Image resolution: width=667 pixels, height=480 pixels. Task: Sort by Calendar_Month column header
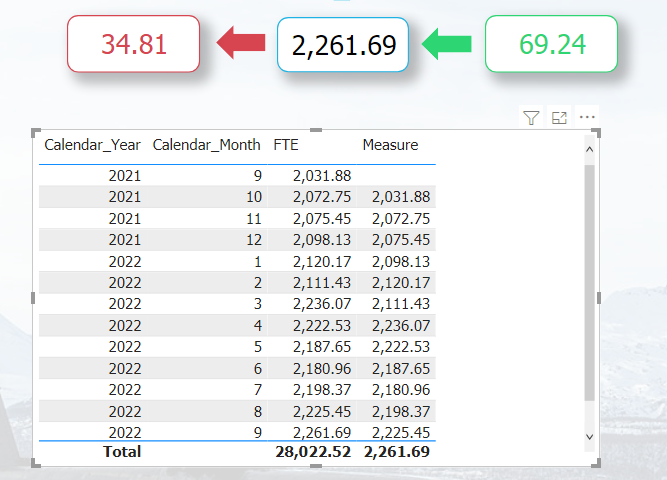tap(206, 145)
